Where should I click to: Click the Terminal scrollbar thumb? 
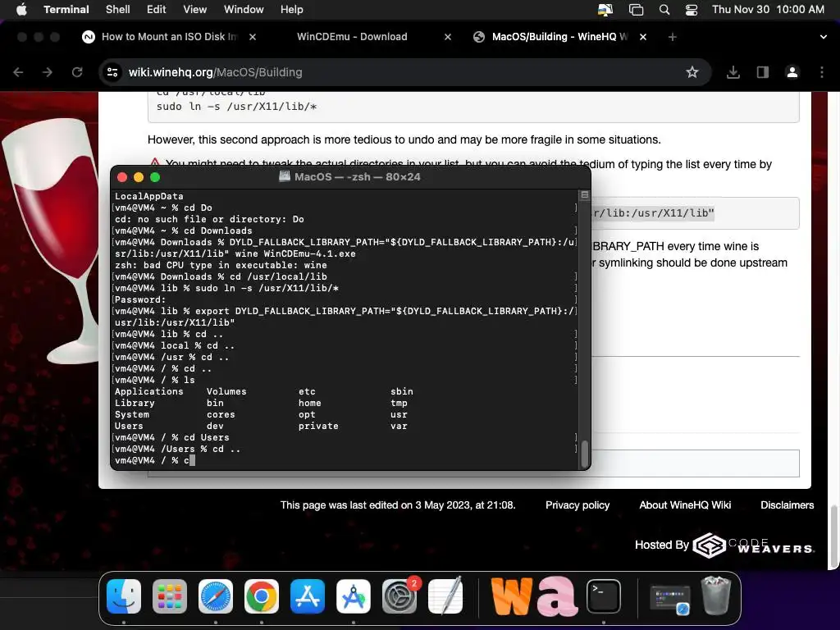click(x=584, y=453)
